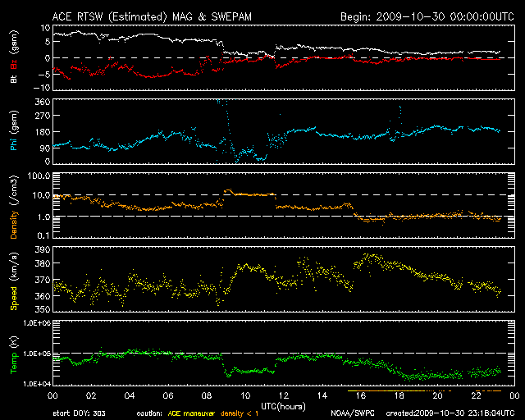Screen dimensions: 525x420
Task: Click the "10.0" tick on the Density axis
Action: [41, 195]
